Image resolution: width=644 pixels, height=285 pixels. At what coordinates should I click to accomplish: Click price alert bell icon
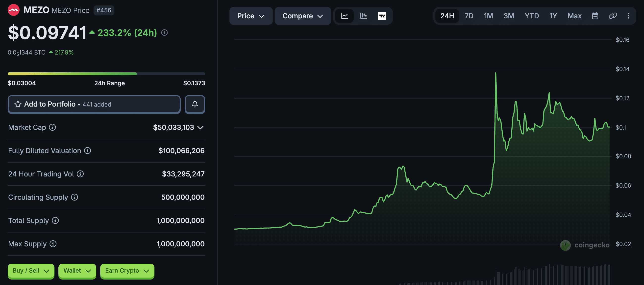pos(195,104)
